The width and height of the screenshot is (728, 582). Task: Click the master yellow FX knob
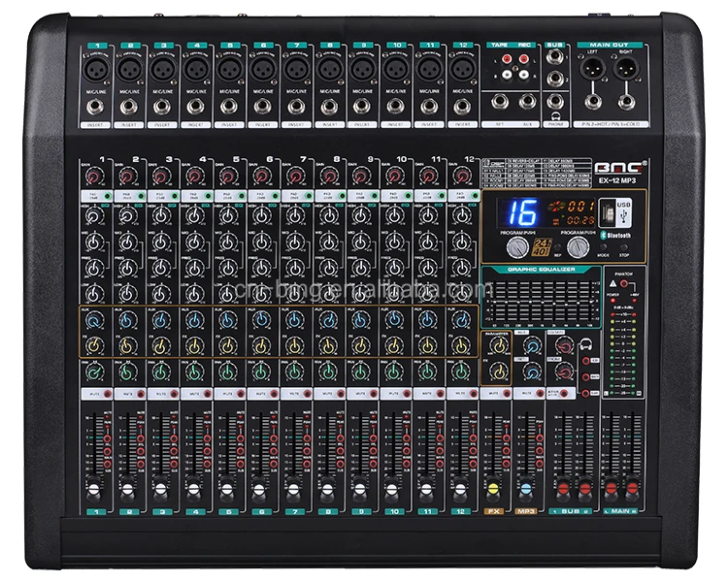click(499, 372)
